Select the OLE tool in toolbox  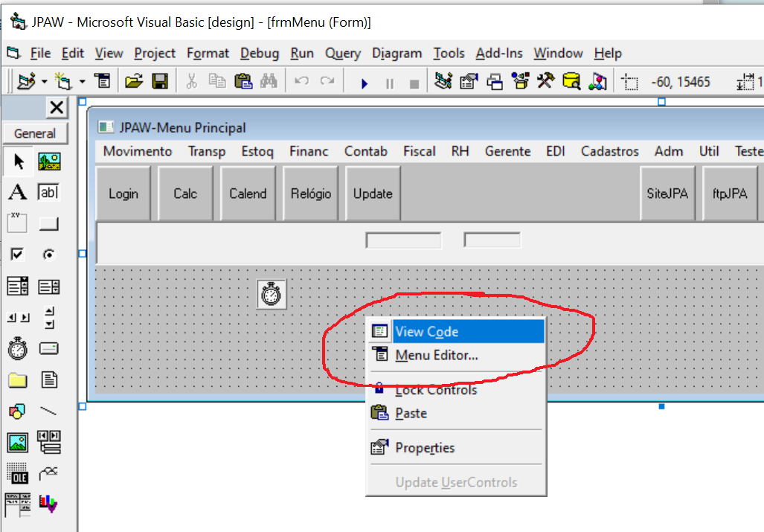click(x=18, y=473)
